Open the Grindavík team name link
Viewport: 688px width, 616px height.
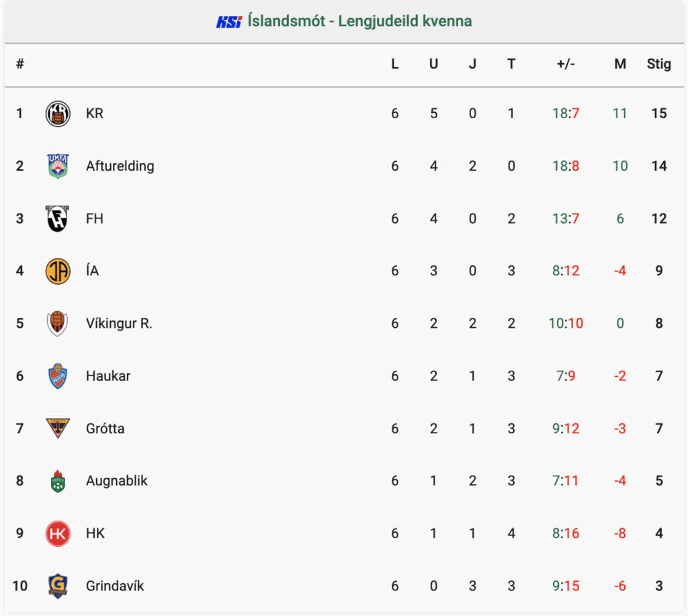click(115, 586)
